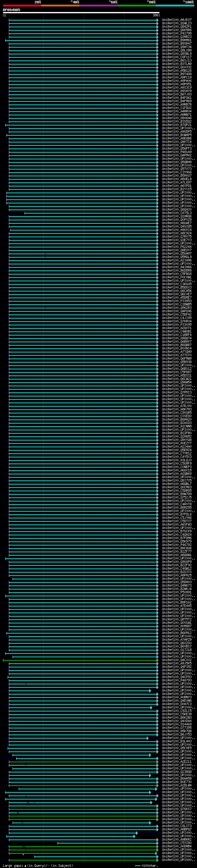197x868 pixels.
Task: Select the UniRef100_P33953 label
Action: point(176,301)
